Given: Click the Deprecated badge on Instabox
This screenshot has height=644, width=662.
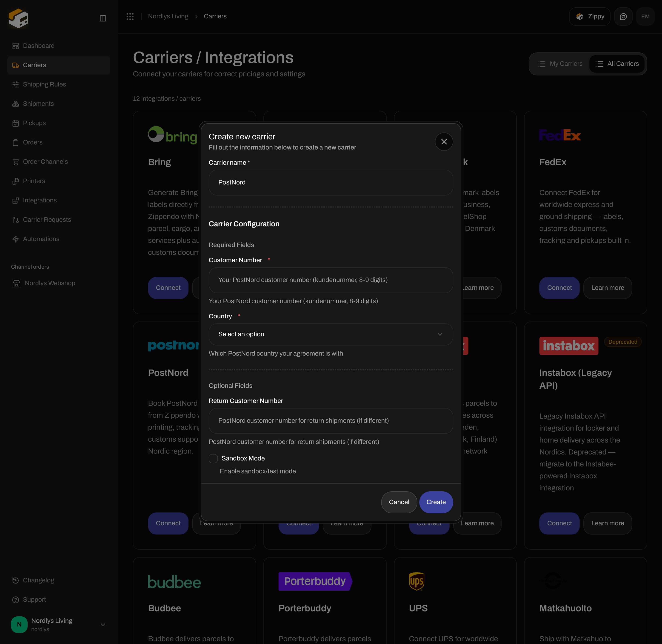Looking at the screenshot, I should [x=623, y=342].
